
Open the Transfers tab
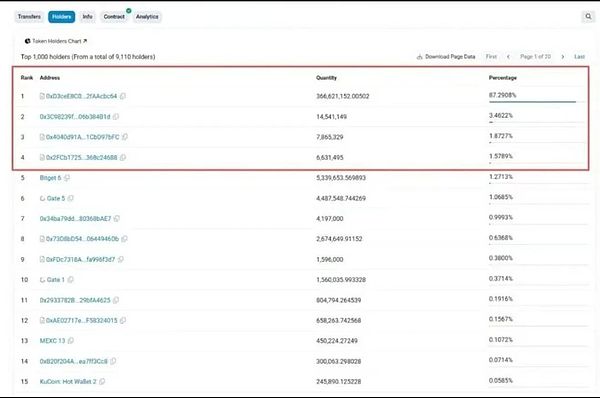(29, 17)
